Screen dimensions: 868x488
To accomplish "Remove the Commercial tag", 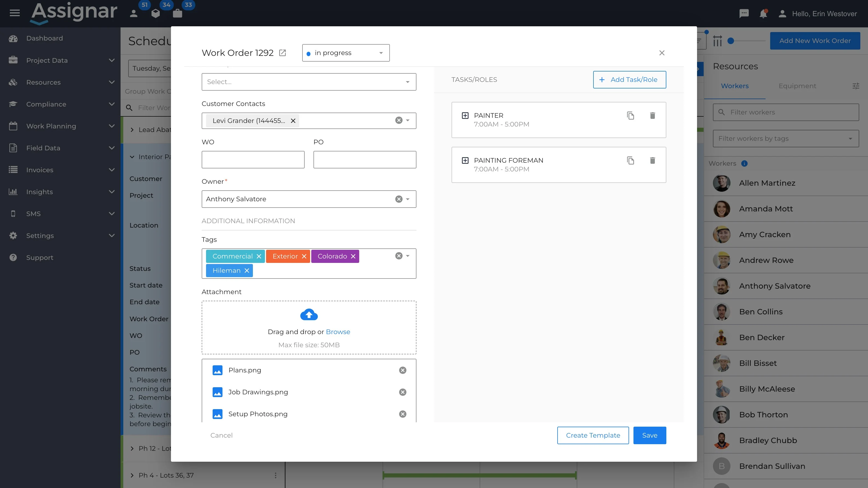I will [x=259, y=256].
